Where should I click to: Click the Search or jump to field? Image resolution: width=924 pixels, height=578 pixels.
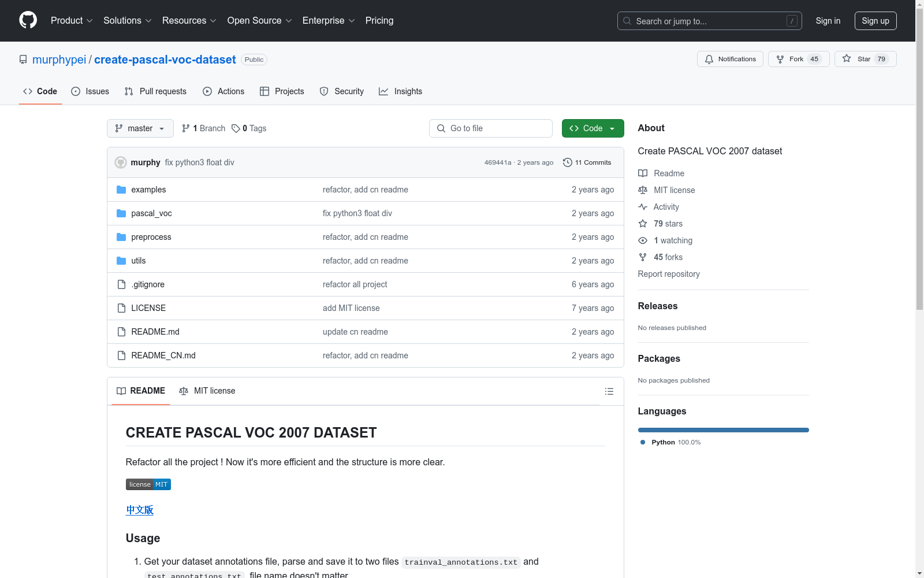(710, 21)
